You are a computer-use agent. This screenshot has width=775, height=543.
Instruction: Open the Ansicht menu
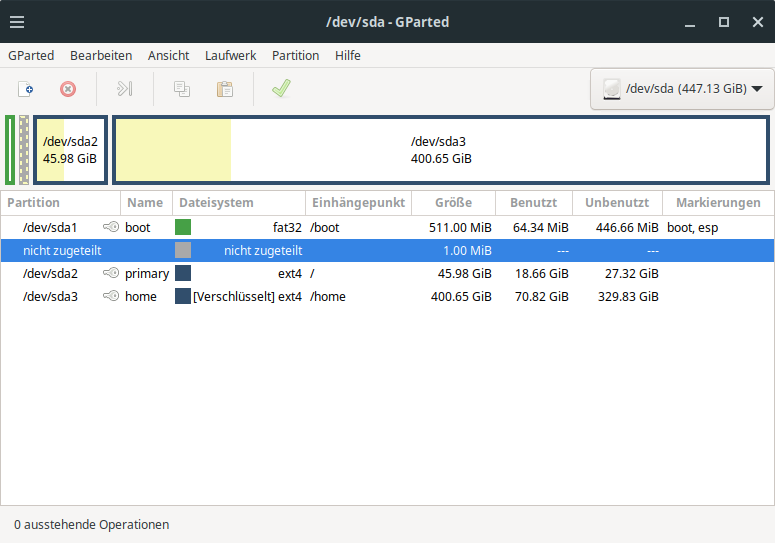pos(168,55)
